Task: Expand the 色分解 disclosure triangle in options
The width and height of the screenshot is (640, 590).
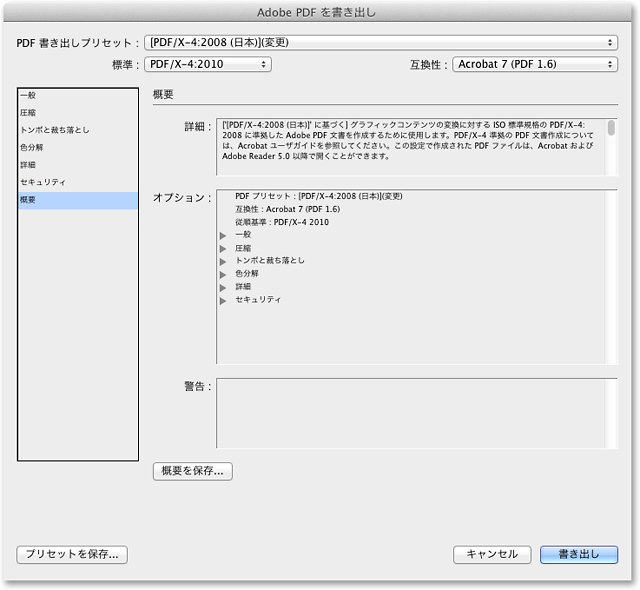Action: click(223, 275)
